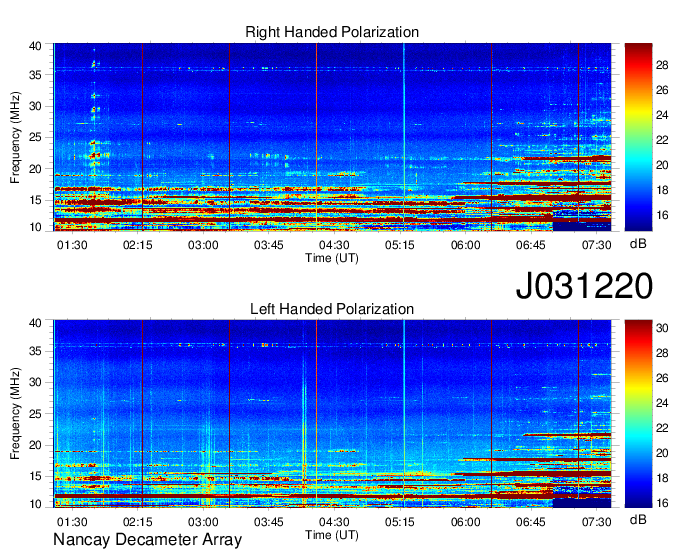This screenshot has width=680, height=552.
Task: Select Frequency (MHz) axis label of left-handed plot
Action: click(15, 414)
